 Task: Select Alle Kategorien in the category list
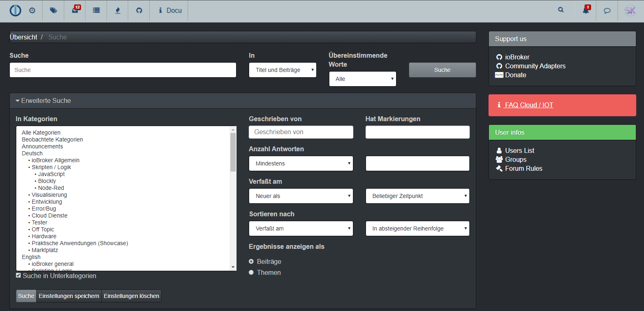pyautogui.click(x=41, y=133)
